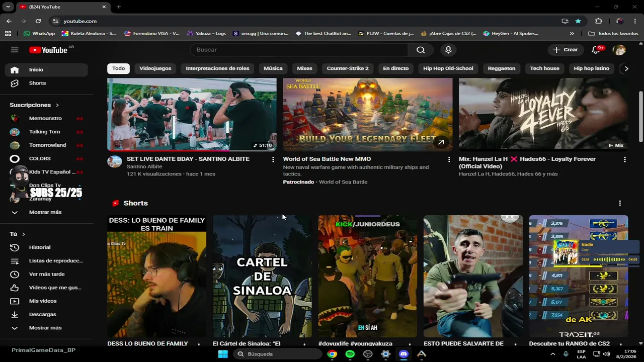Image resolution: width=644 pixels, height=362 pixels.
Task: Open options for World of Sea Battle ad
Action: click(x=449, y=159)
